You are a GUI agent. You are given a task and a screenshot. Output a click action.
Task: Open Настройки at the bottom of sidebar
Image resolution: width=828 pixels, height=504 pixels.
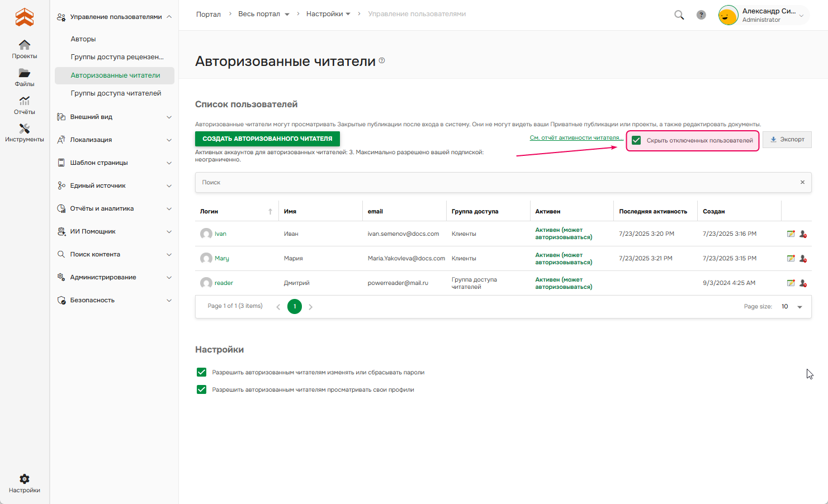[24, 483]
